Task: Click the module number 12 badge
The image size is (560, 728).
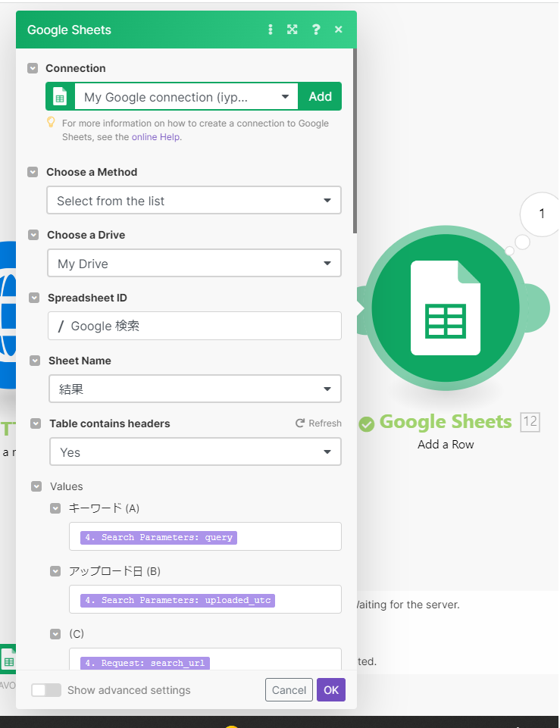Action: [x=530, y=421]
